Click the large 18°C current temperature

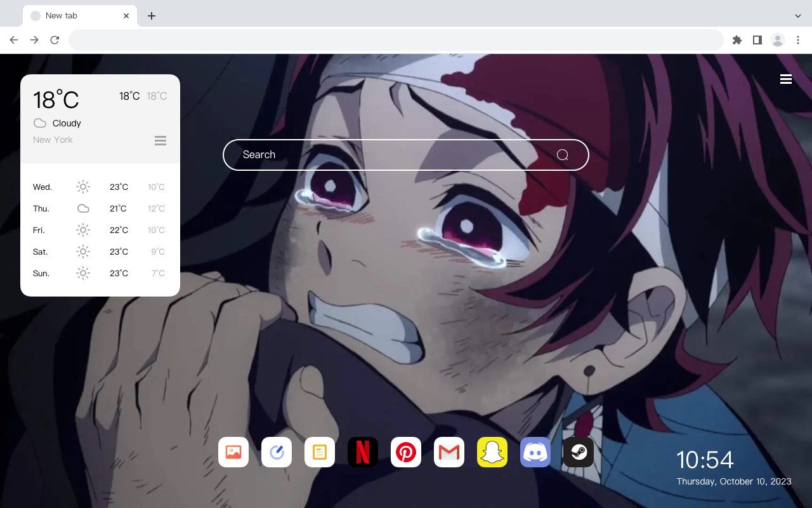(56, 100)
